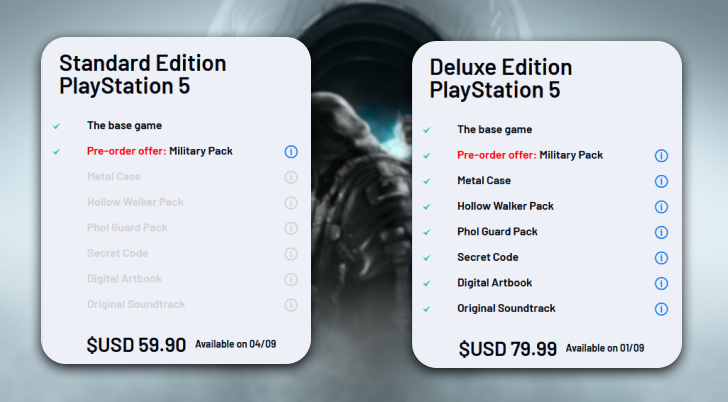Viewport: 728px width, 402px height.
Task: Show info for Deluxe Hollow Walker Pack
Action: pos(661,207)
